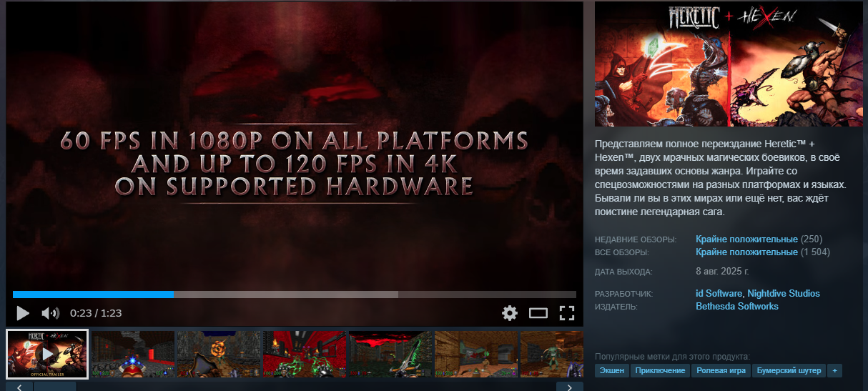Image resolution: width=868 pixels, height=391 pixels.
Task: Click the ДАТА ВЫХОДА label
Action: click(x=623, y=272)
